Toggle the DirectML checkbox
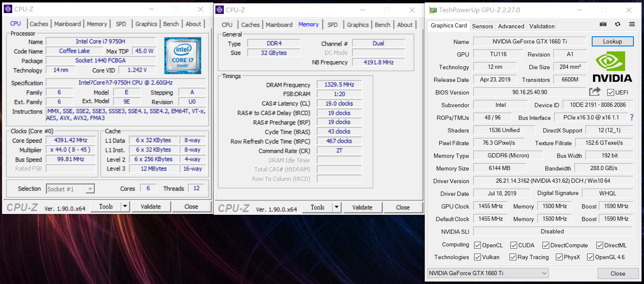The image size is (644, 284). tap(599, 245)
